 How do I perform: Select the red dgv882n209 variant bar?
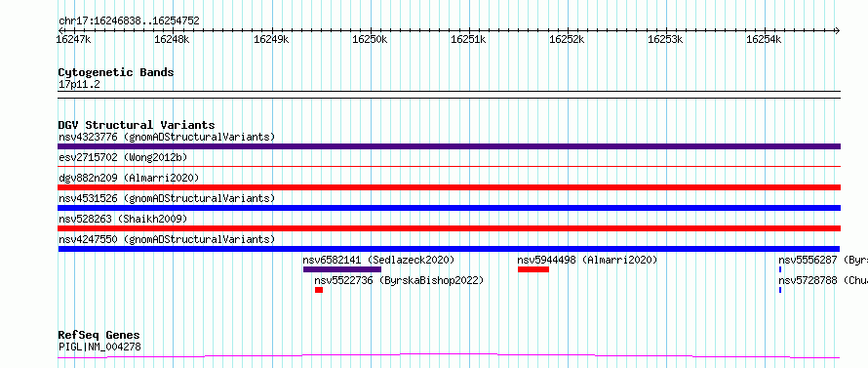[x=450, y=187]
